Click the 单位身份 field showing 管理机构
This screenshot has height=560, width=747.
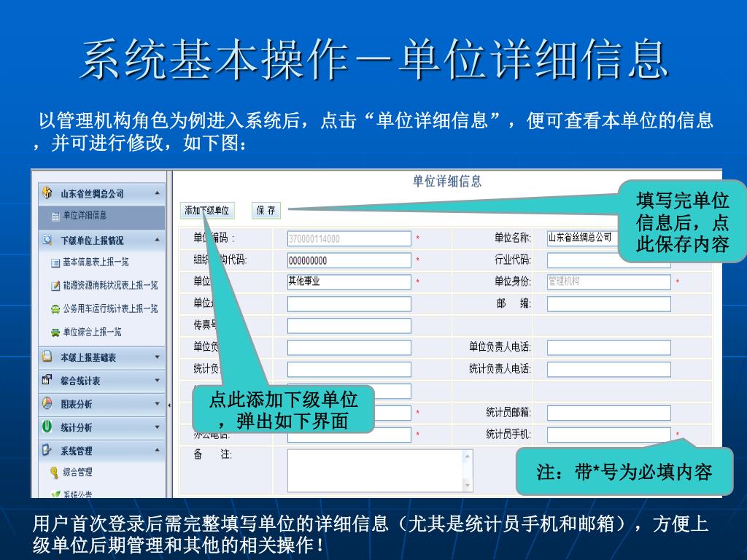coord(609,282)
